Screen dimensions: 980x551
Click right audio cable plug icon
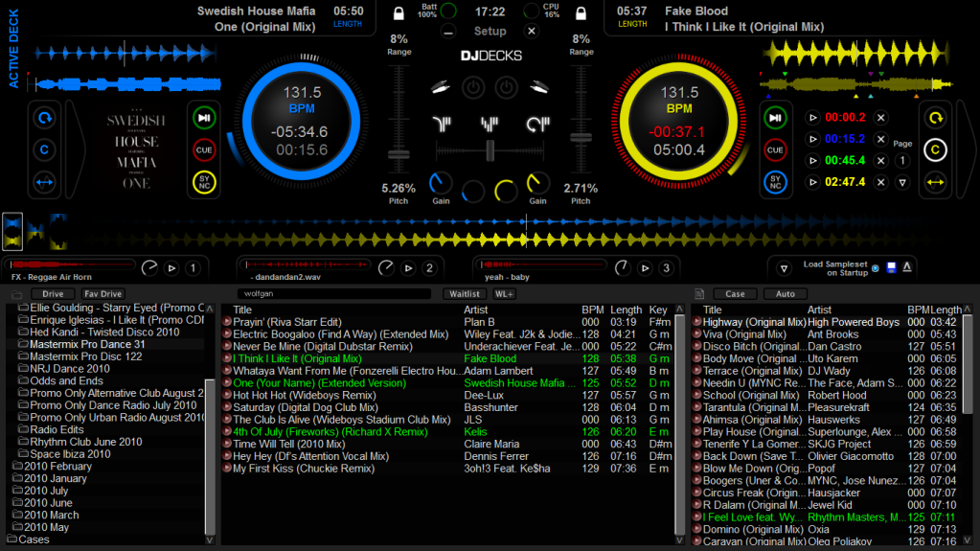click(x=539, y=87)
